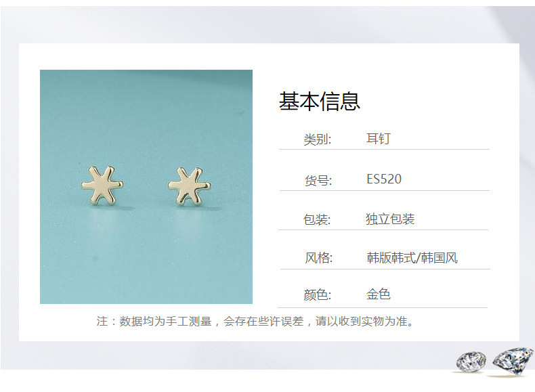
Task: Click the 基本信息 heading
Action: 320,101
